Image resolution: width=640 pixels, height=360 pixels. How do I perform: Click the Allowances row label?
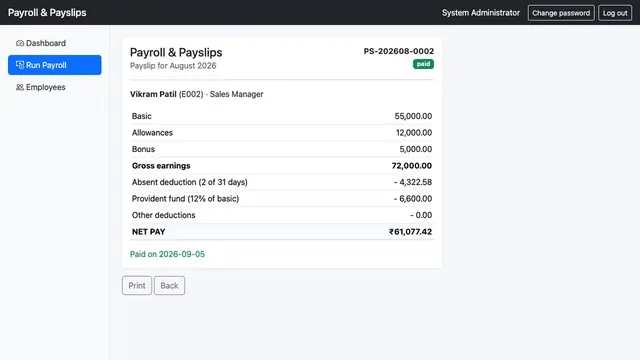point(152,133)
